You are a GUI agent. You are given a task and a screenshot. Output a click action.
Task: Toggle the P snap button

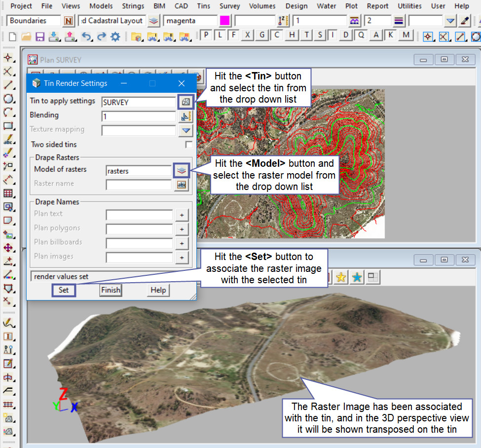(x=206, y=35)
